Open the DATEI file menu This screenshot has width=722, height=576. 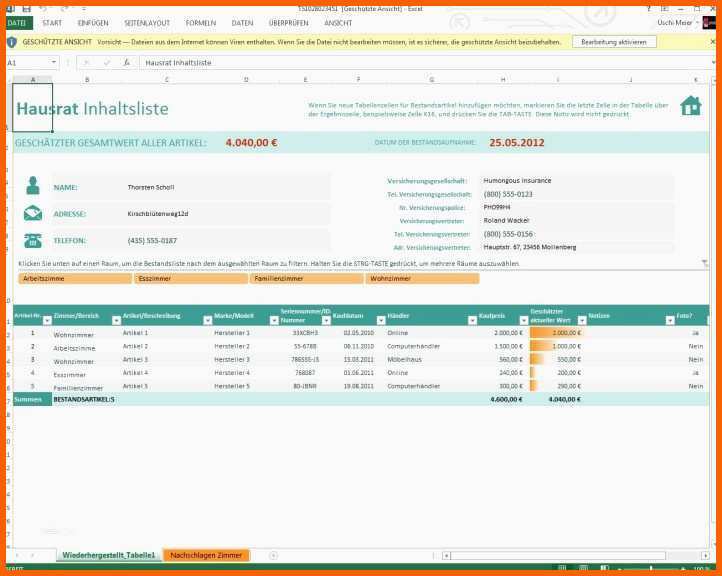(x=17, y=23)
